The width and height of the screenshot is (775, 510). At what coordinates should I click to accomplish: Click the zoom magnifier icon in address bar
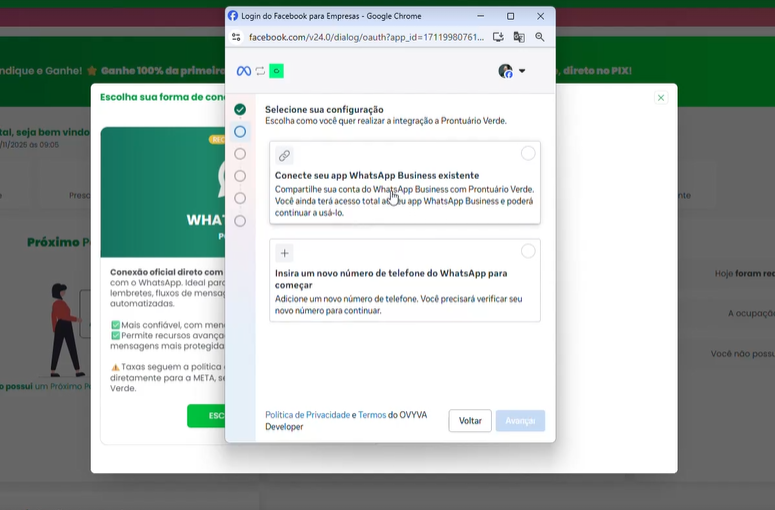click(x=540, y=37)
